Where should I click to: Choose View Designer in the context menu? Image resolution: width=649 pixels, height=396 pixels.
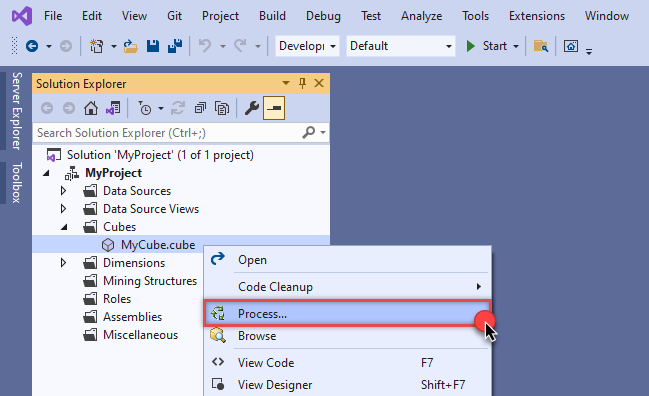[x=348, y=385]
